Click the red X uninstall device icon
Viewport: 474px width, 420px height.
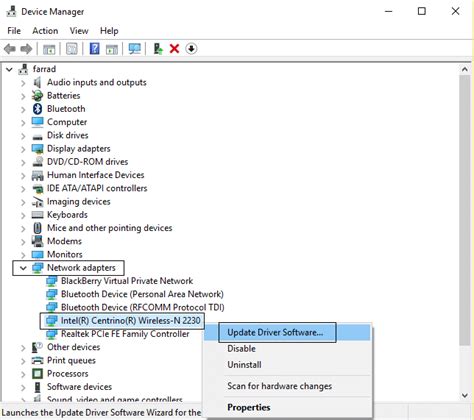(174, 49)
